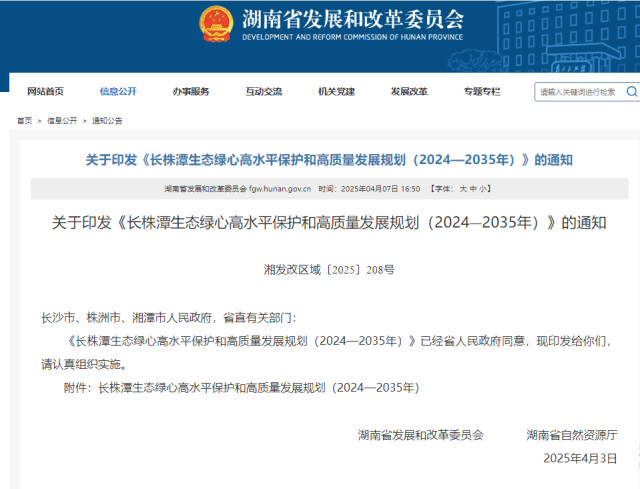
Task: Click the source text fgw.hunan.gov.cn
Action: coord(280,189)
